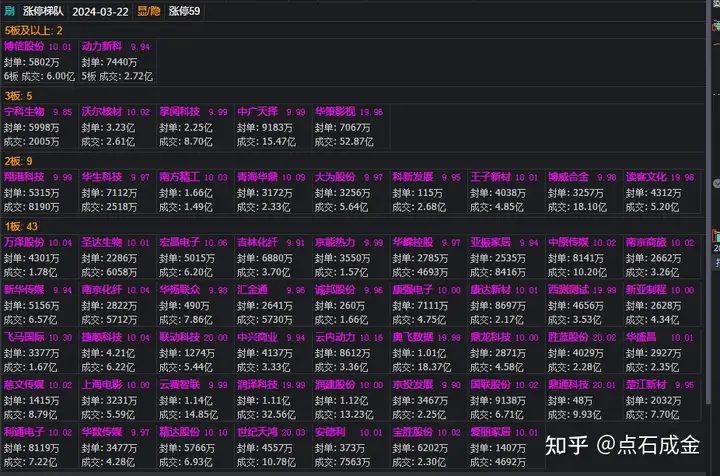The image size is (720, 476).
Task: Click stock name 华扬联众
Action: pyautogui.click(x=179, y=290)
